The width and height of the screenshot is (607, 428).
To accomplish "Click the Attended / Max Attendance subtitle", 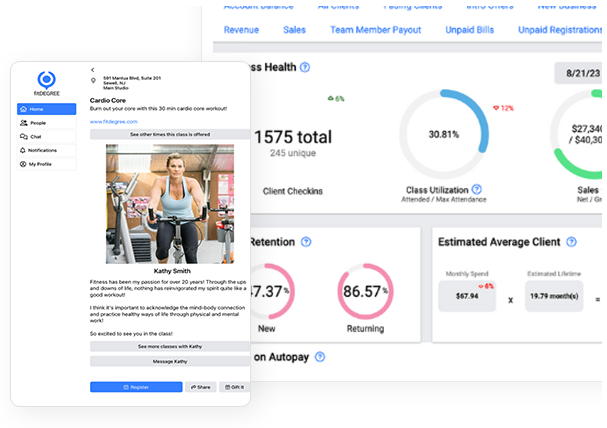I will (444, 199).
